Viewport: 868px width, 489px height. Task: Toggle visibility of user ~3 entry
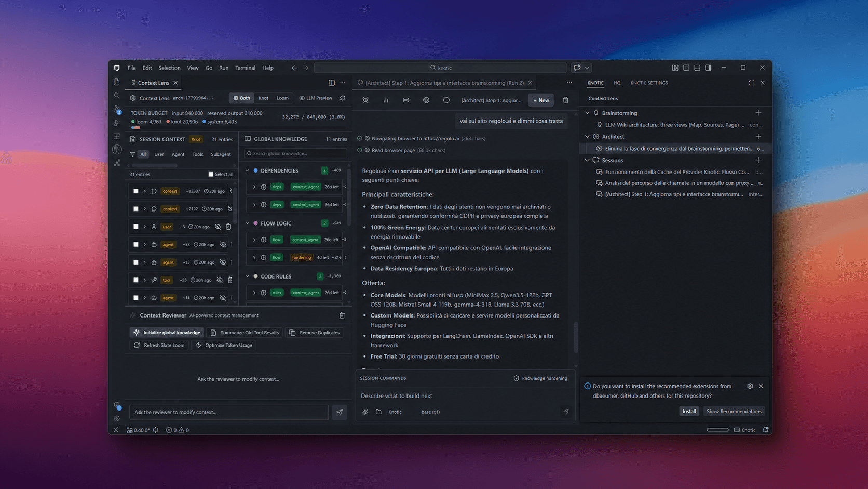click(x=218, y=227)
